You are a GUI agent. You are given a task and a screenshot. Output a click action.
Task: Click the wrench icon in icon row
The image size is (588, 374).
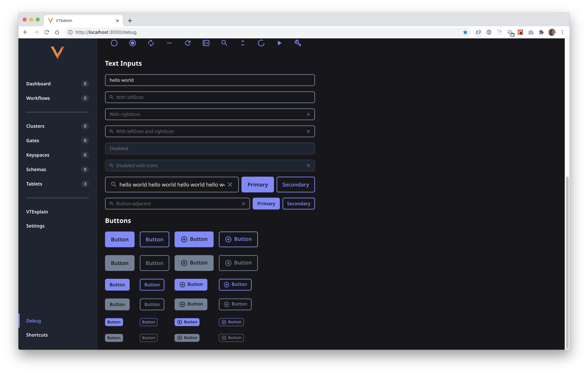click(x=298, y=43)
